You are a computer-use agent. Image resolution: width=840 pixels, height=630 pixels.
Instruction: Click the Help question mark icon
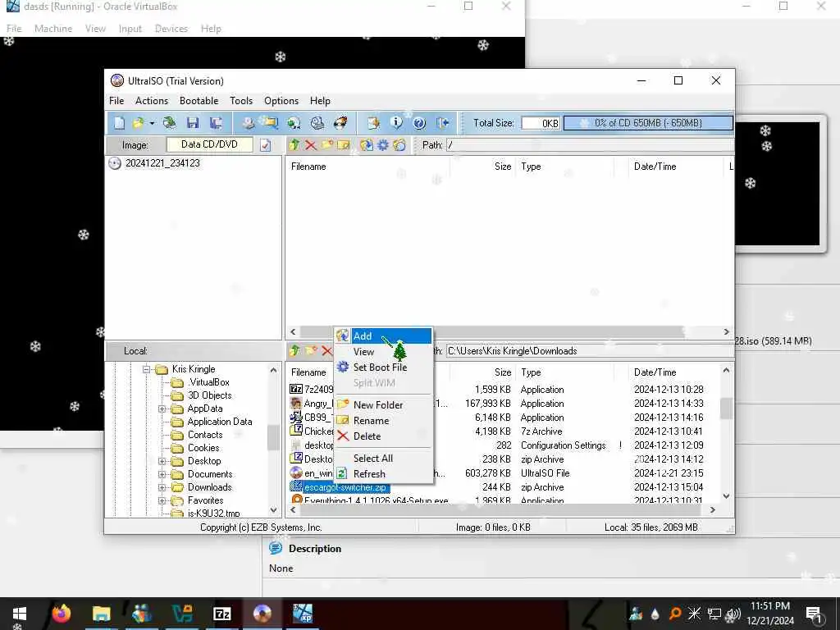[419, 123]
